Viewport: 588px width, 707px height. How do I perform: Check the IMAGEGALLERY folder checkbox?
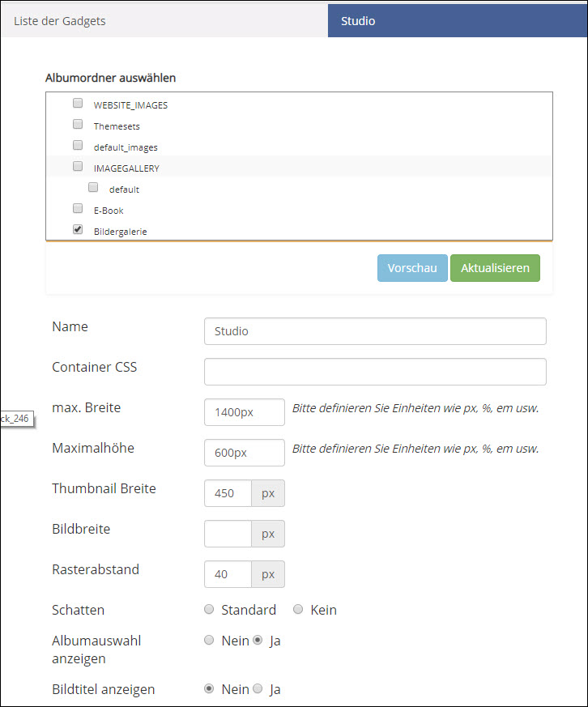(78, 166)
